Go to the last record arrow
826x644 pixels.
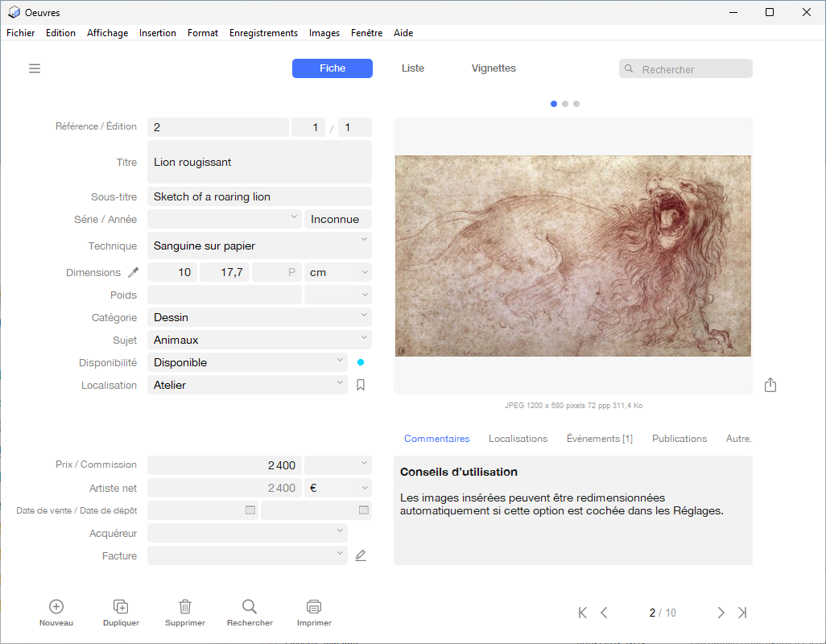[742, 613]
